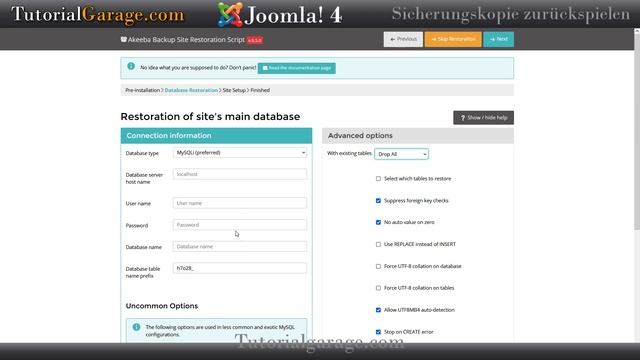Focus the Database server host name field
The width and height of the screenshot is (640, 360).
(240, 174)
